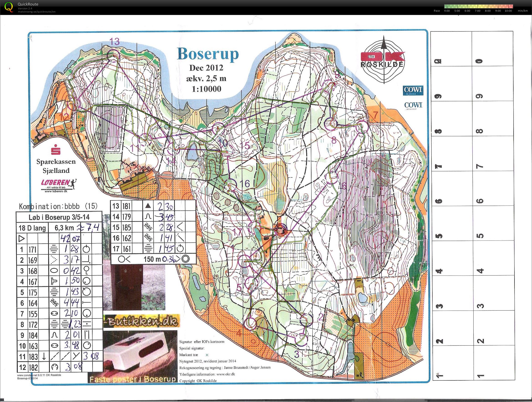The image size is (532, 402).
Task: Click the down arrow in row 11 (183)
Action: (x=44, y=356)
